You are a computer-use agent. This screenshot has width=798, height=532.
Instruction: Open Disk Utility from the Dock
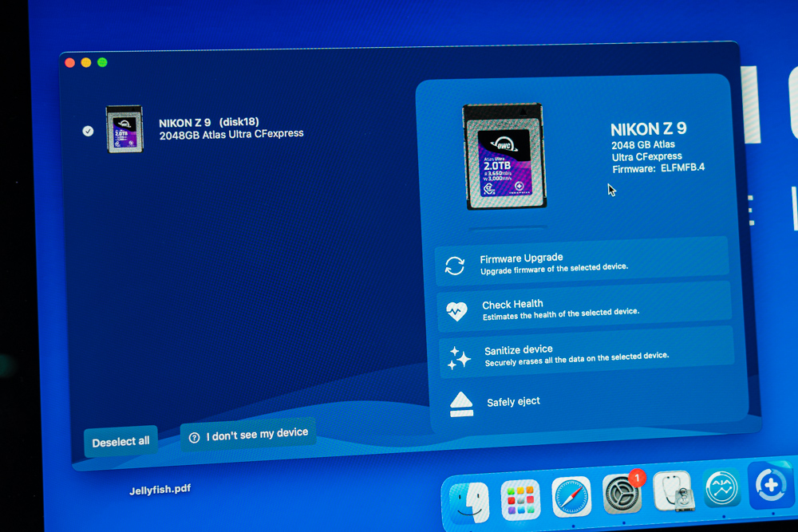point(674,491)
